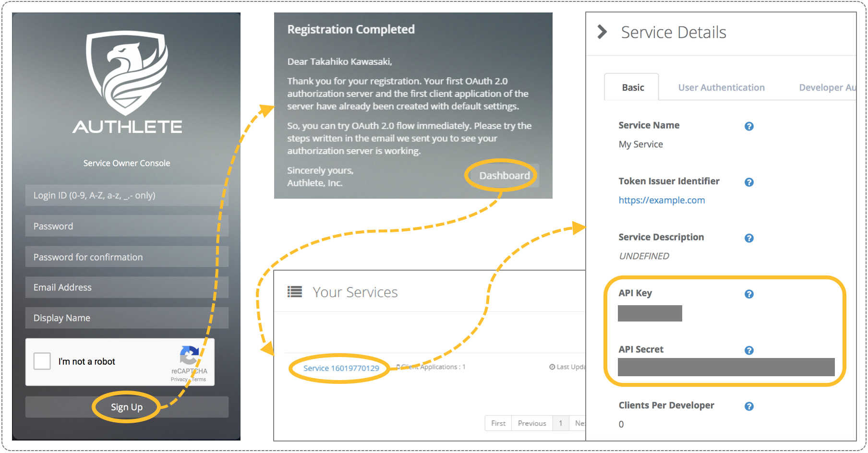Viewport: 868px width, 453px height.
Task: Click the reCAPTCHA Terms link
Action: coord(199,379)
